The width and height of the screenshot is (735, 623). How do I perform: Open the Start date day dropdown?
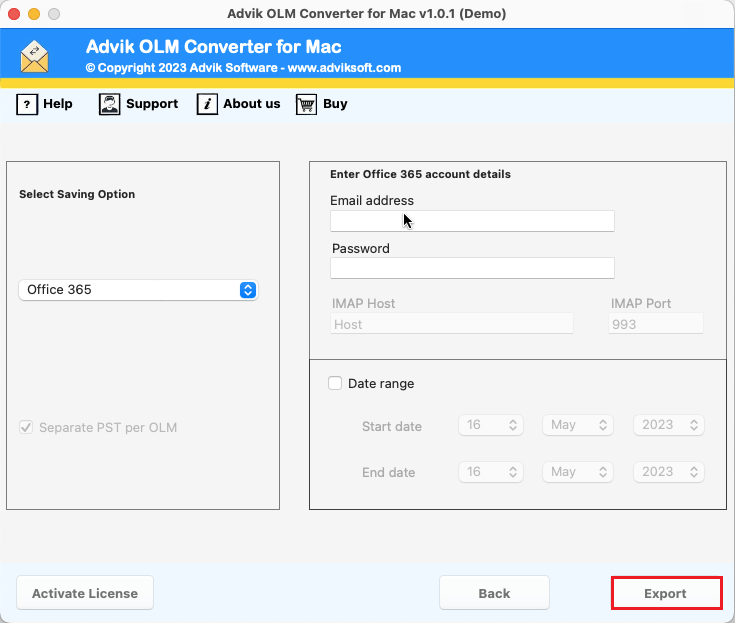[x=491, y=425]
